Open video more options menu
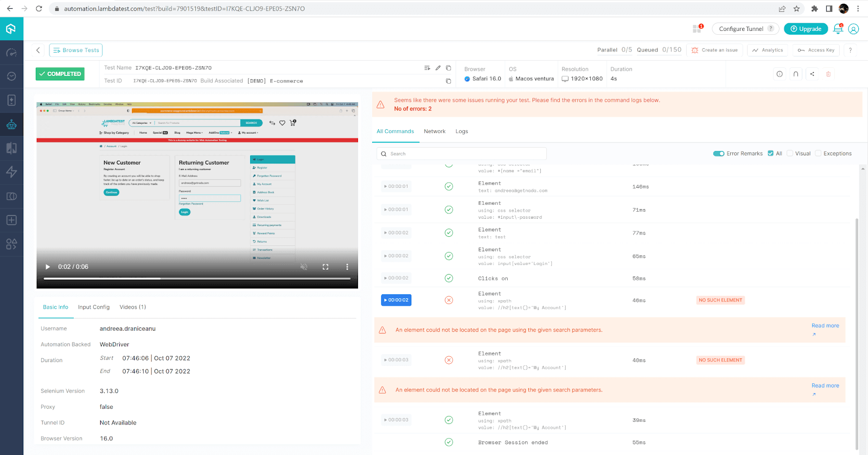Image resolution: width=868 pixels, height=455 pixels. click(x=347, y=267)
